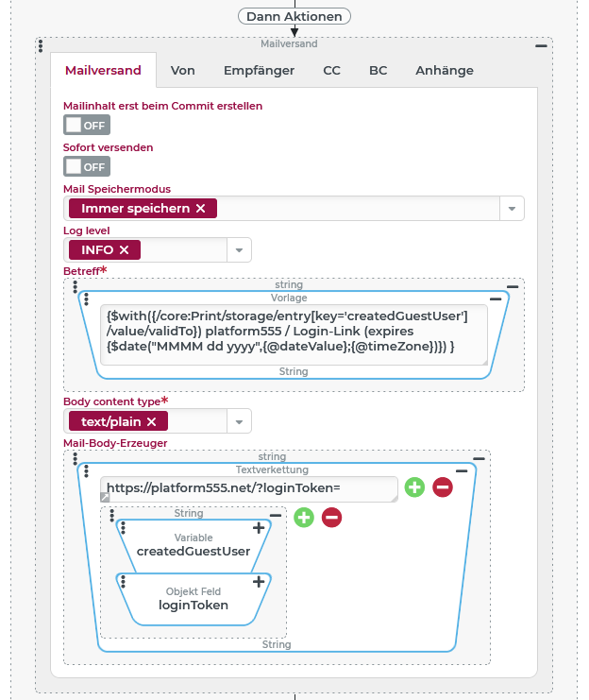Toggle Mailinhalt erst beim Commit erstellen switch
The height and width of the screenshot is (700, 589).
[x=87, y=125]
